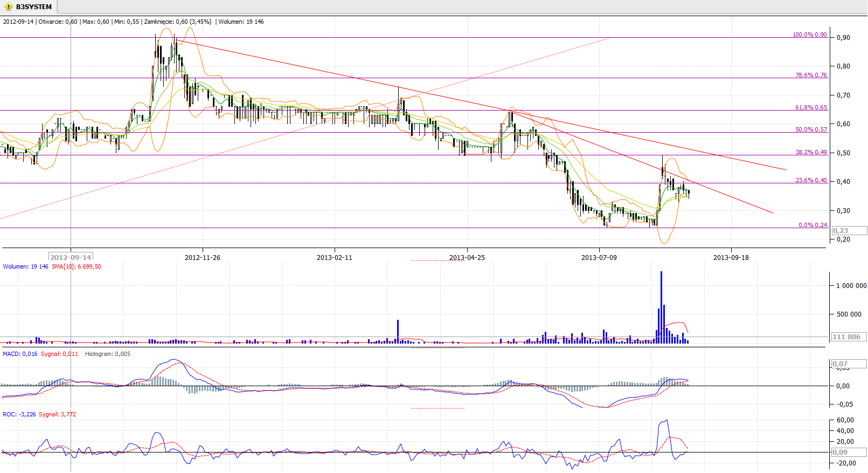Click the 2012-09-14 cursor date label
Image resolution: width=868 pixels, height=473 pixels.
tap(71, 257)
